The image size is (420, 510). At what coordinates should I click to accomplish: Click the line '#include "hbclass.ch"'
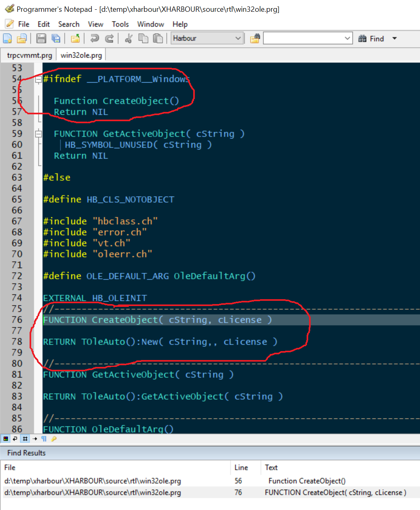[100, 221]
